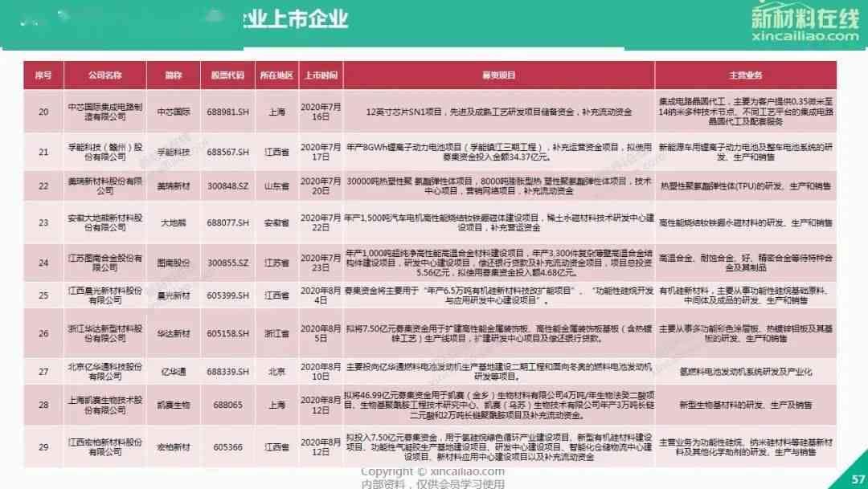Click listing date 2020年8月10日

pyautogui.click(x=321, y=372)
